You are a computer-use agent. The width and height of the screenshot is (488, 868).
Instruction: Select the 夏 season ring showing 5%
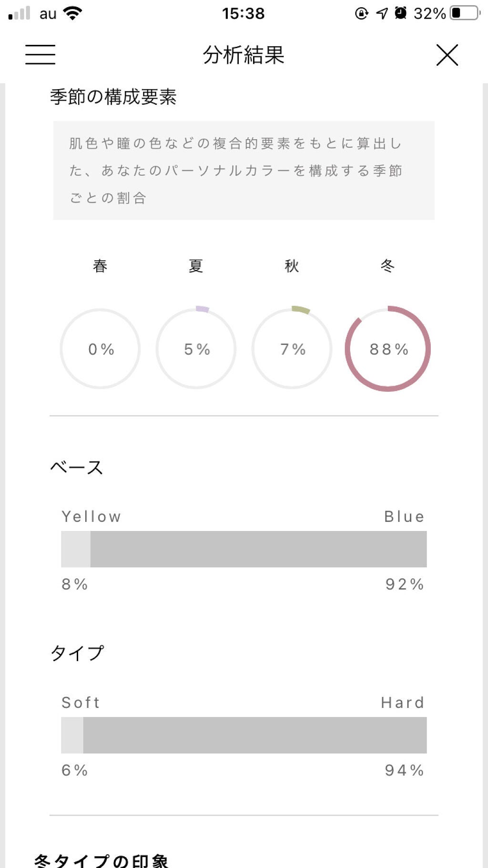(x=195, y=349)
